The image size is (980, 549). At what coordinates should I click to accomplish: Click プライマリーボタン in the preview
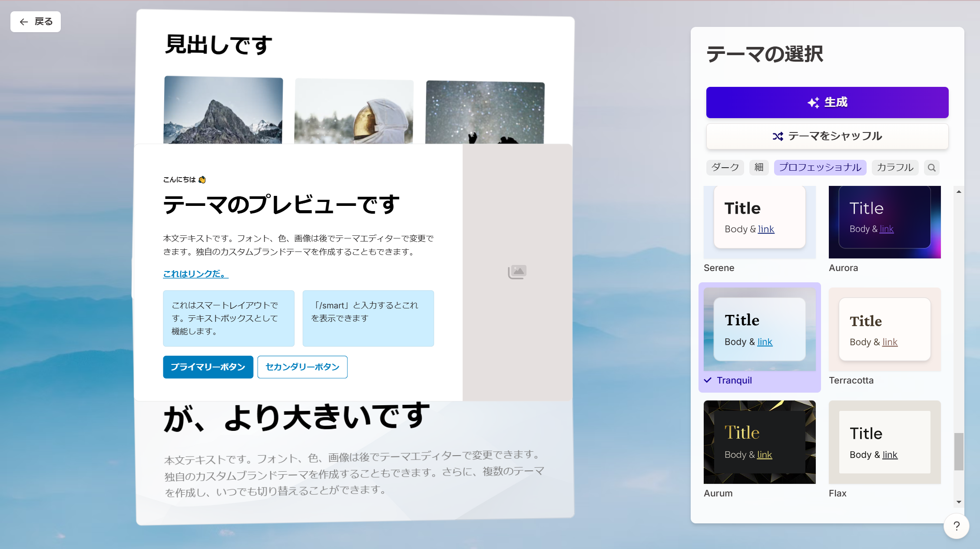(x=208, y=367)
